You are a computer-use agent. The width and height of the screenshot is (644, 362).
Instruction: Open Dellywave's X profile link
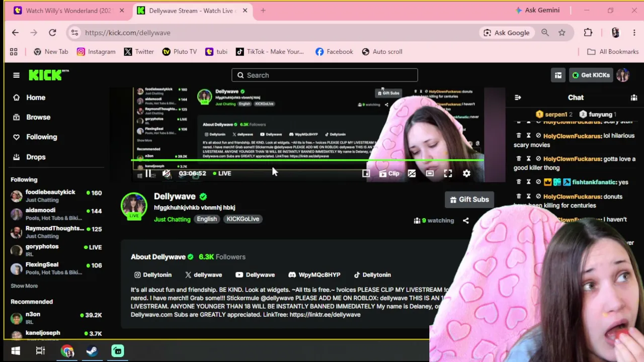coord(203,275)
